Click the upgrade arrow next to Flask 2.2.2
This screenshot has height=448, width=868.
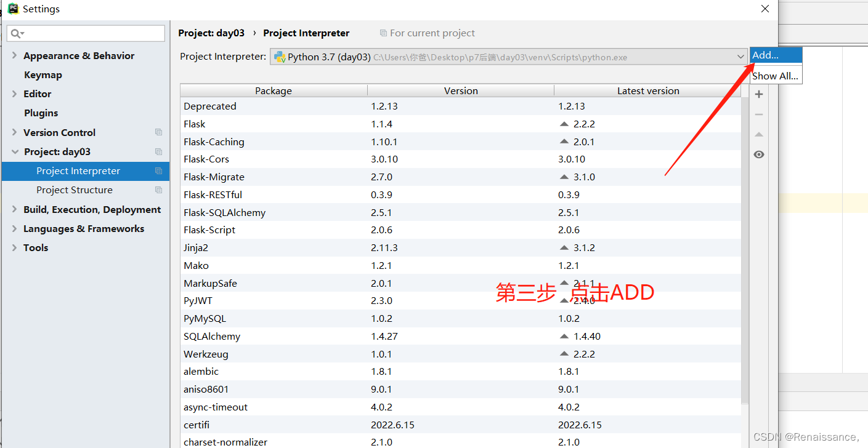(x=564, y=124)
